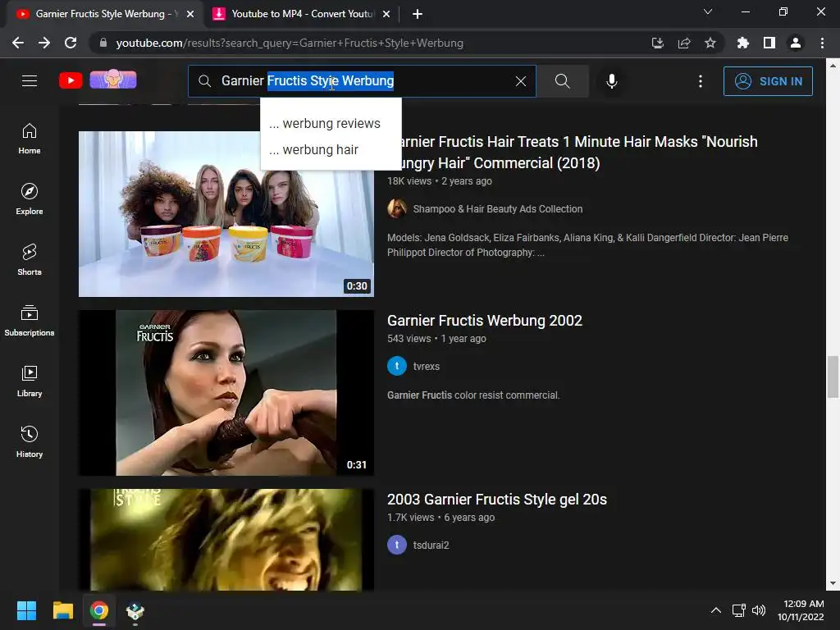
Task: Start voice search with microphone
Action: point(612,81)
